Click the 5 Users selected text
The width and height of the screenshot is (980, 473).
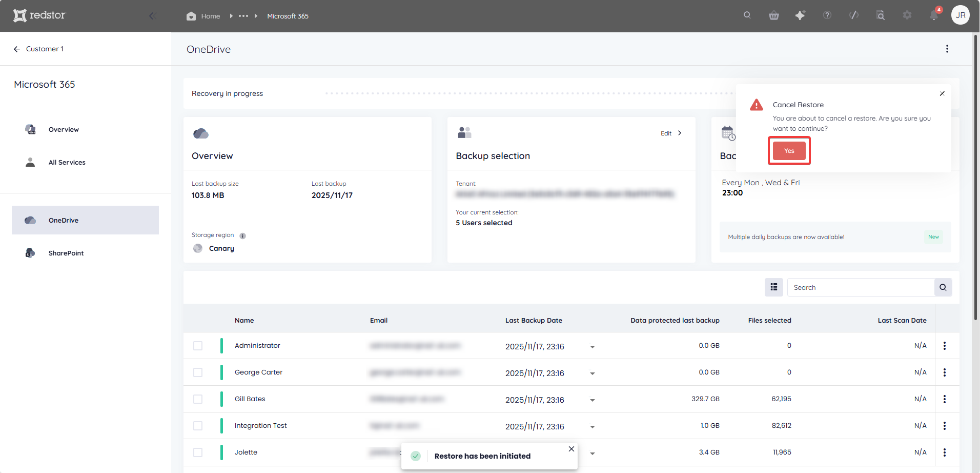pos(484,223)
